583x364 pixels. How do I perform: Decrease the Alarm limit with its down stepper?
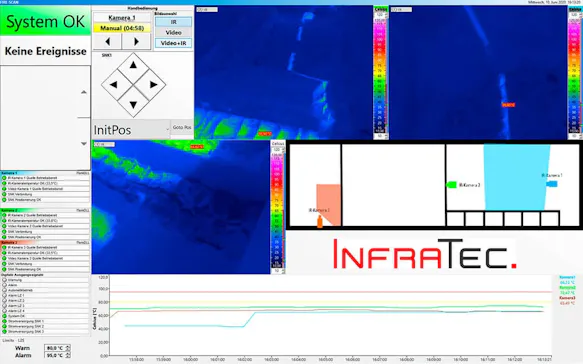pyautogui.click(x=68, y=357)
